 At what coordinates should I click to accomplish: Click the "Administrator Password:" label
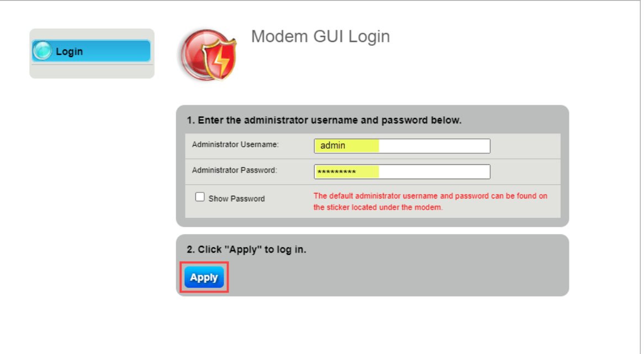coord(235,170)
